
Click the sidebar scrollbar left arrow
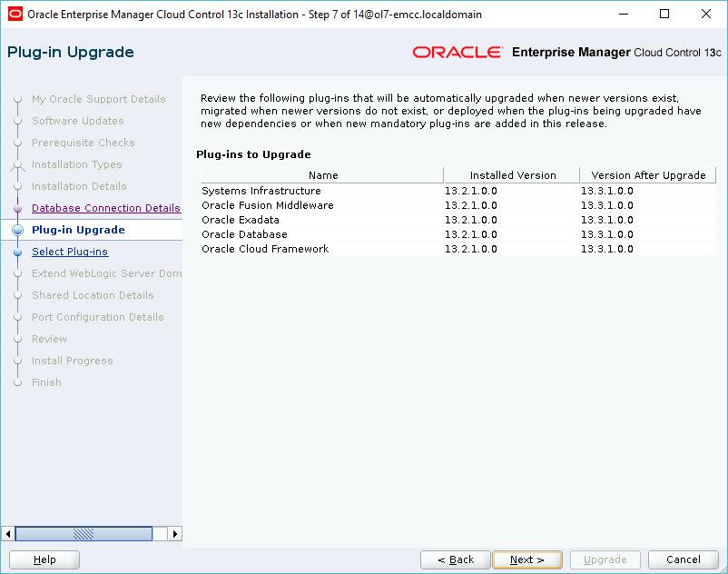point(8,534)
